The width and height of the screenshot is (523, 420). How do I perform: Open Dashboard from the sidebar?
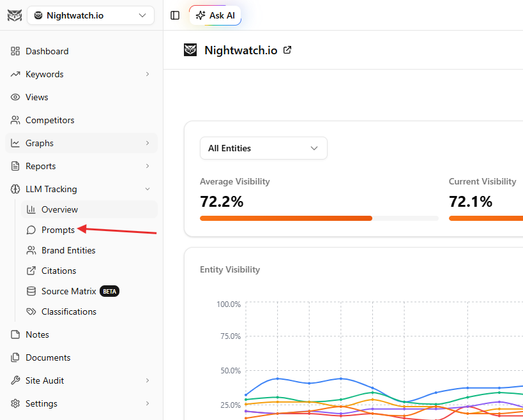click(x=47, y=51)
